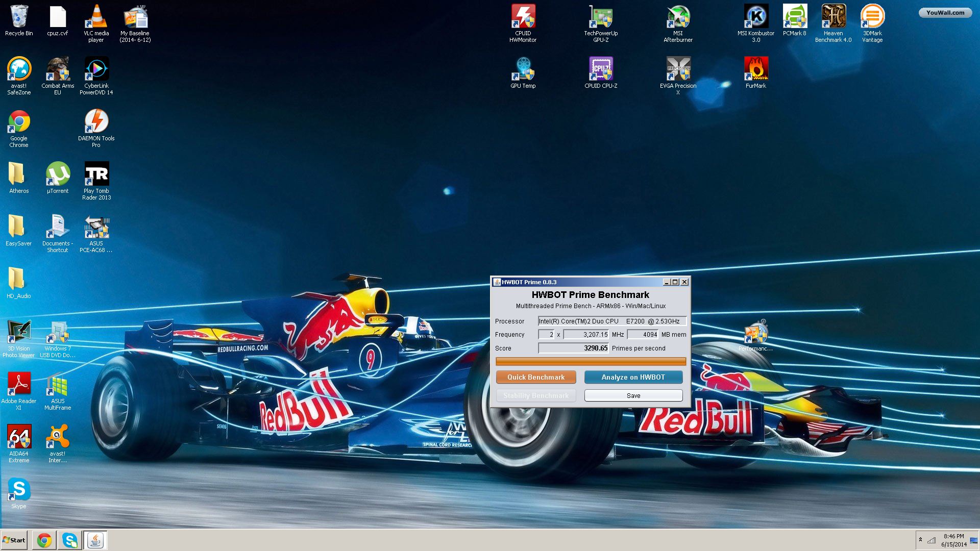Open MSI Afterburner shortcut

tap(678, 23)
